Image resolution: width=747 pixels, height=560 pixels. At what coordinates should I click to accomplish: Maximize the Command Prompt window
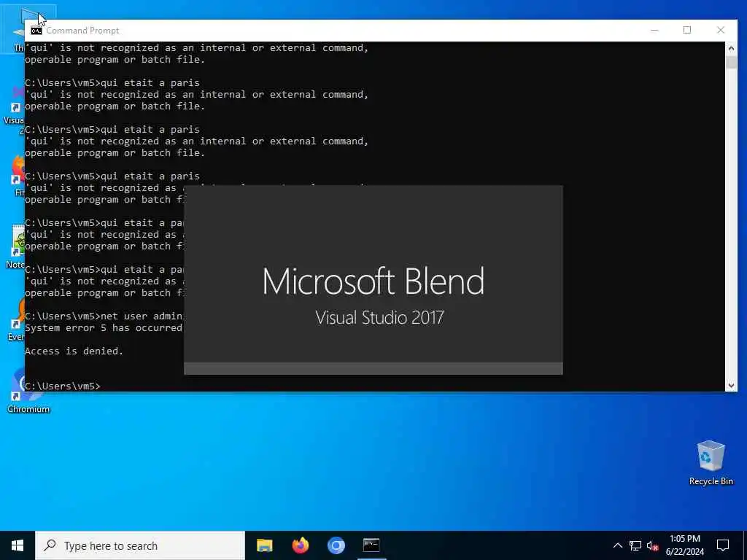point(687,30)
